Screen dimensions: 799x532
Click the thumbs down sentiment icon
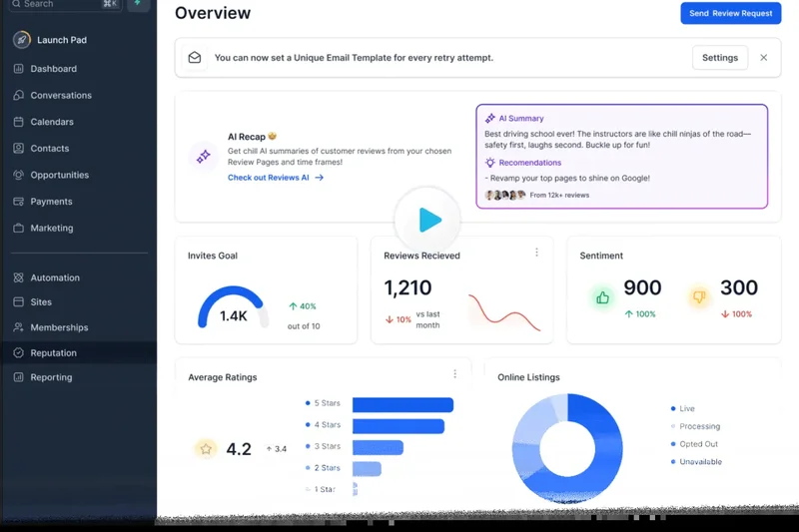click(x=699, y=296)
